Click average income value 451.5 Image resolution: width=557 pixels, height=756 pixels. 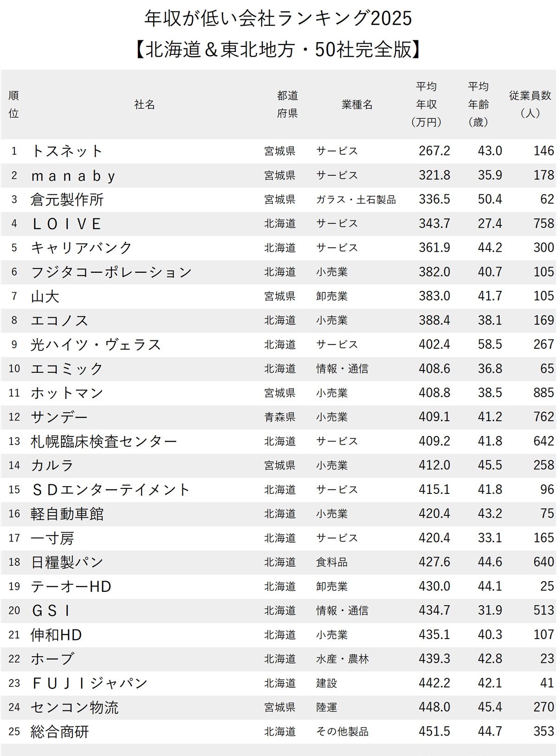(434, 731)
